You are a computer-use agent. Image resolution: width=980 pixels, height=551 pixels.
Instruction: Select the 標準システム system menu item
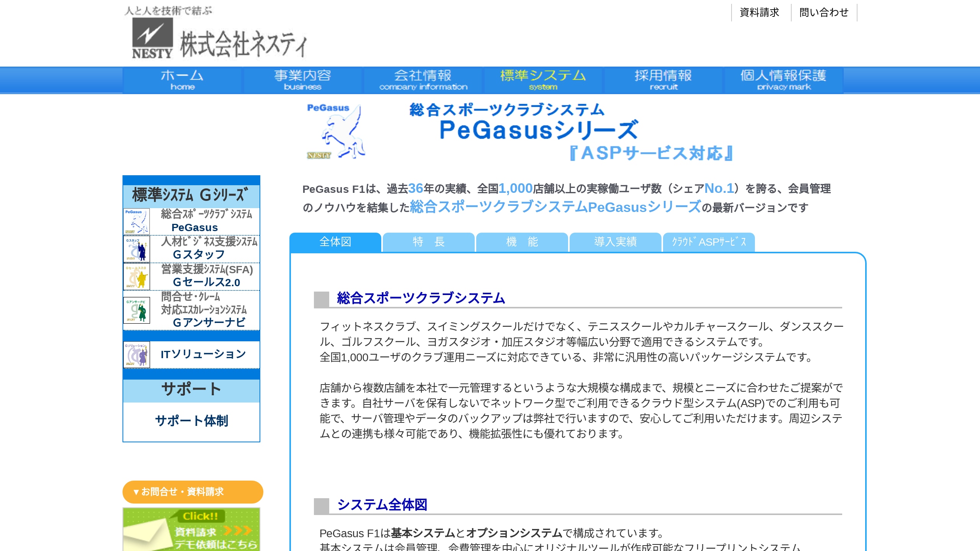(543, 80)
